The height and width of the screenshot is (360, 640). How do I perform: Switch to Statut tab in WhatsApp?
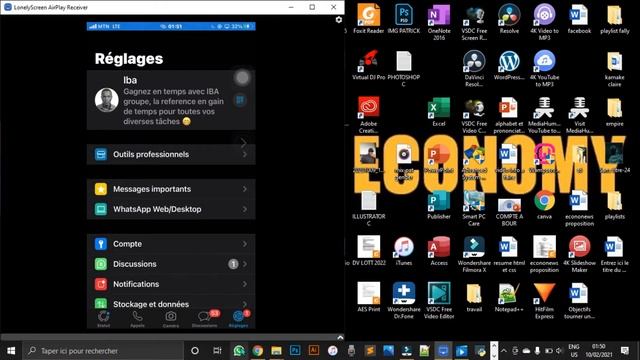[104, 319]
